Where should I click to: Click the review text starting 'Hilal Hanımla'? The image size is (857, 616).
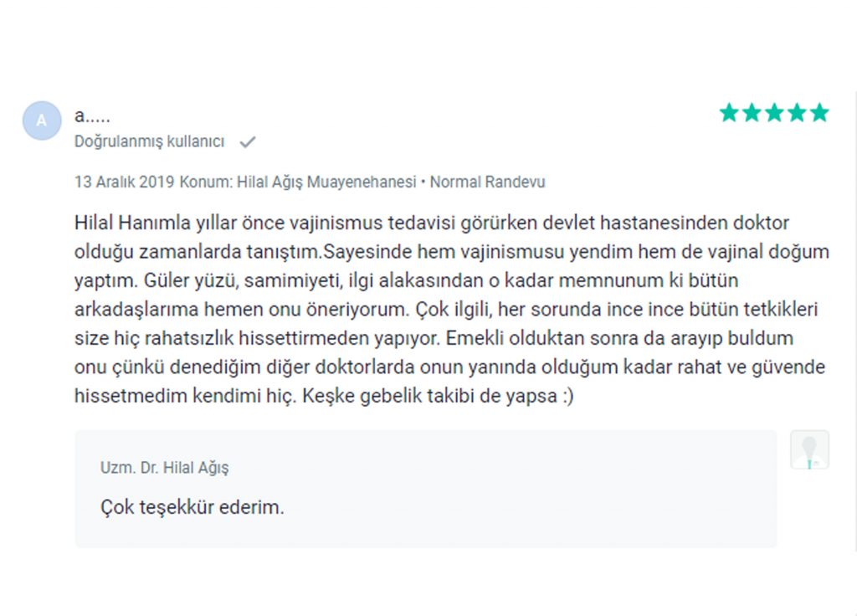tap(451, 310)
